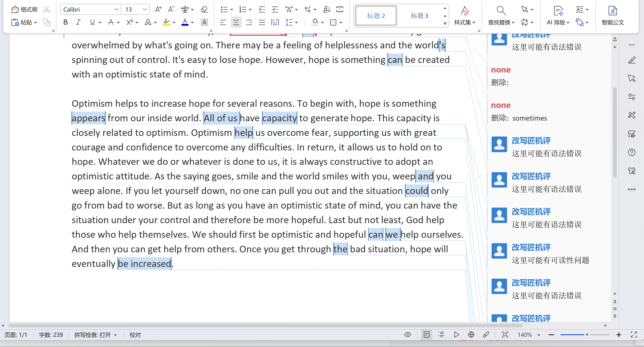Toggle eye protection mode icon in status bar

point(407,335)
